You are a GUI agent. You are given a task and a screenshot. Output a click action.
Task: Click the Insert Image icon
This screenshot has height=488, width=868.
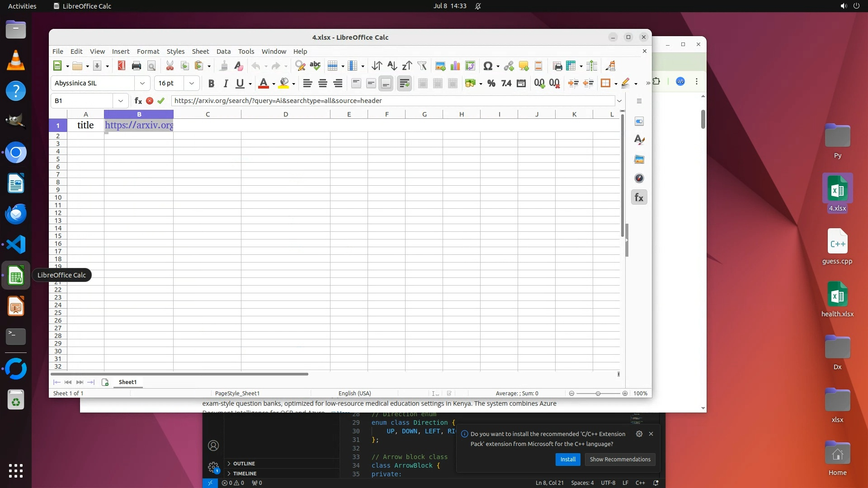440,66
